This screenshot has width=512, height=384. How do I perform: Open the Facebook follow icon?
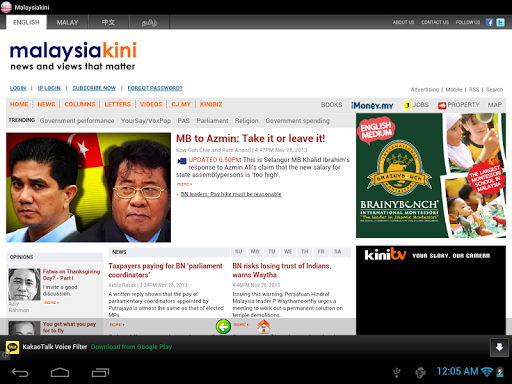click(489, 22)
